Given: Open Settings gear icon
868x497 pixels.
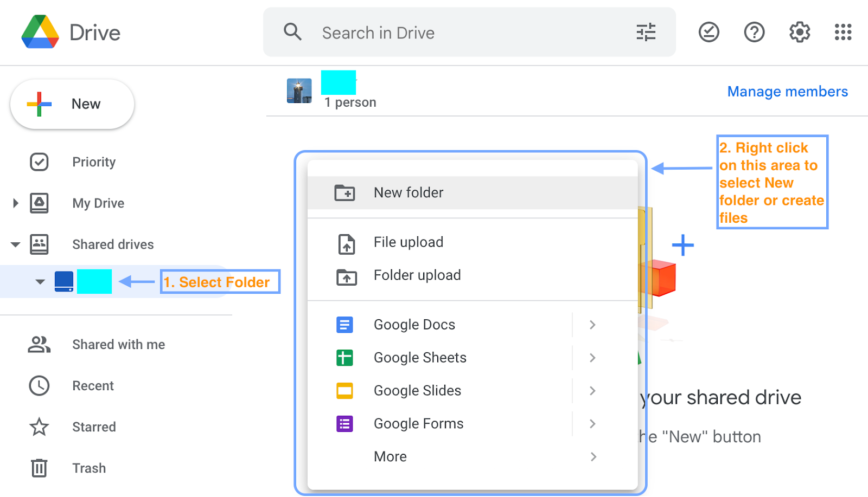Looking at the screenshot, I should pos(800,32).
